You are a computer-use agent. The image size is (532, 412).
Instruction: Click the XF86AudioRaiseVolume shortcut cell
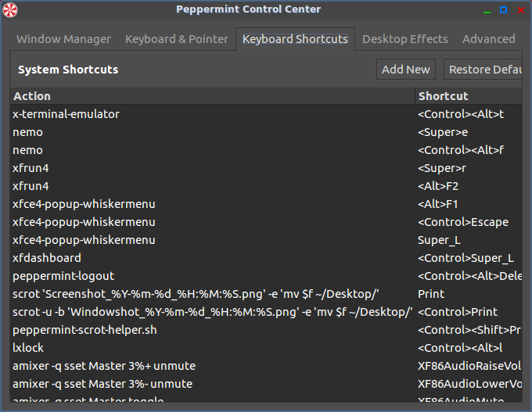pyautogui.click(x=469, y=366)
